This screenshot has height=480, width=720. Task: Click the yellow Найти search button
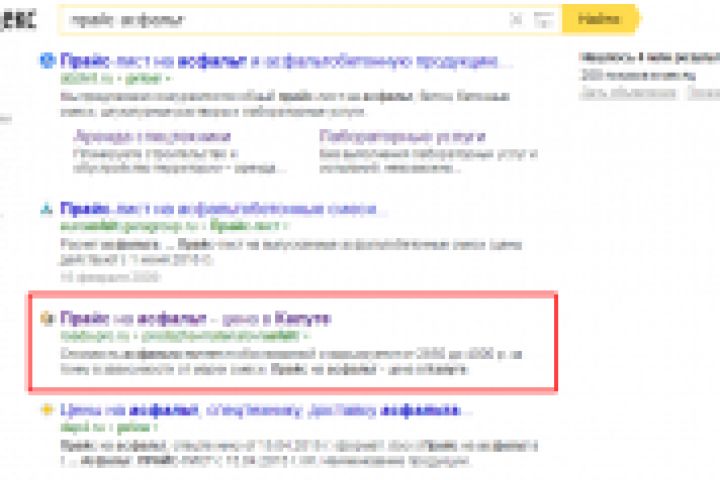pyautogui.click(x=600, y=19)
